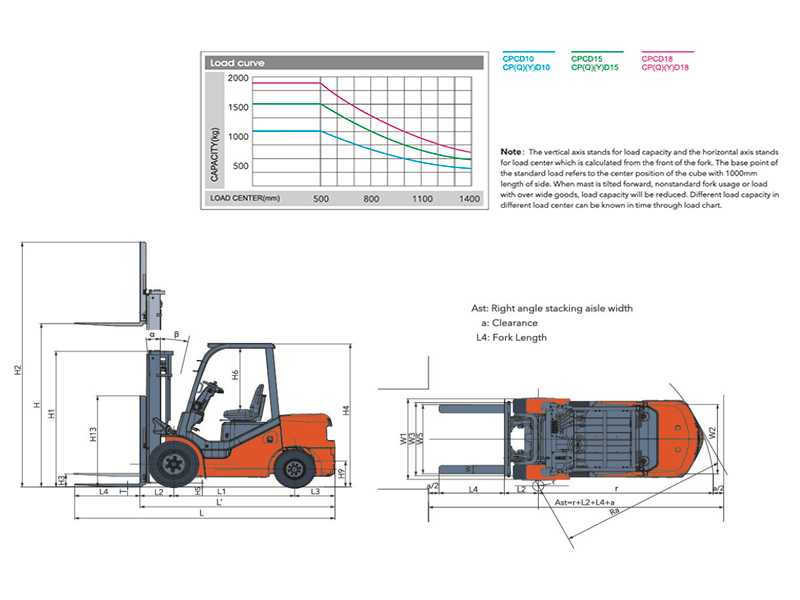The width and height of the screenshot is (800, 600).
Task: Click the α tilt angle symbol
Action: pos(152,335)
